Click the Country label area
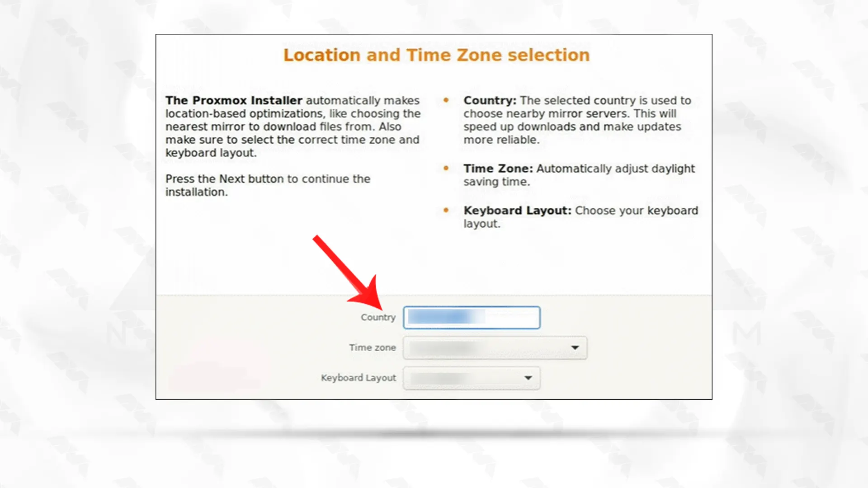The width and height of the screenshot is (868, 488). coord(377,316)
